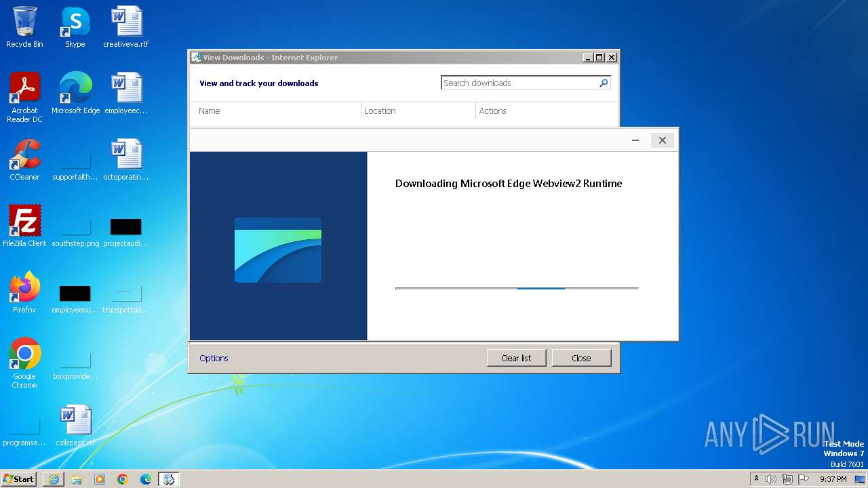Launch Microsoft Edge desktop shortcut
This screenshot has height=488, width=868.
pos(75,93)
